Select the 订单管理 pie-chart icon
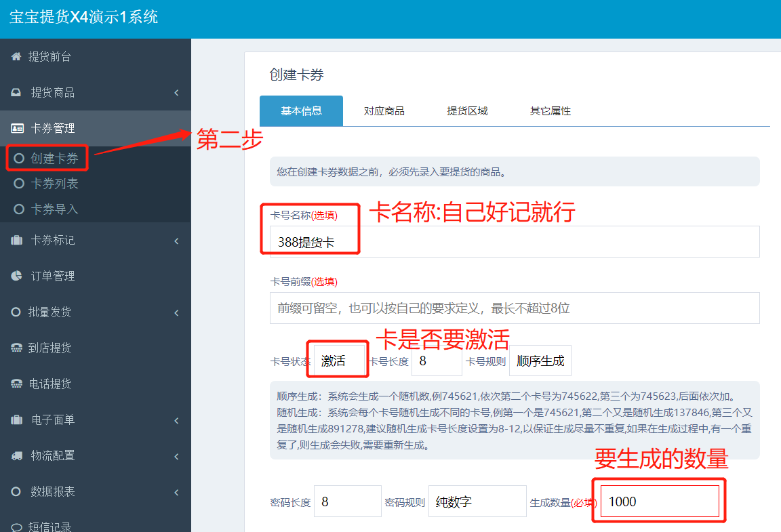Viewport: 781px width, 532px height. click(x=15, y=276)
